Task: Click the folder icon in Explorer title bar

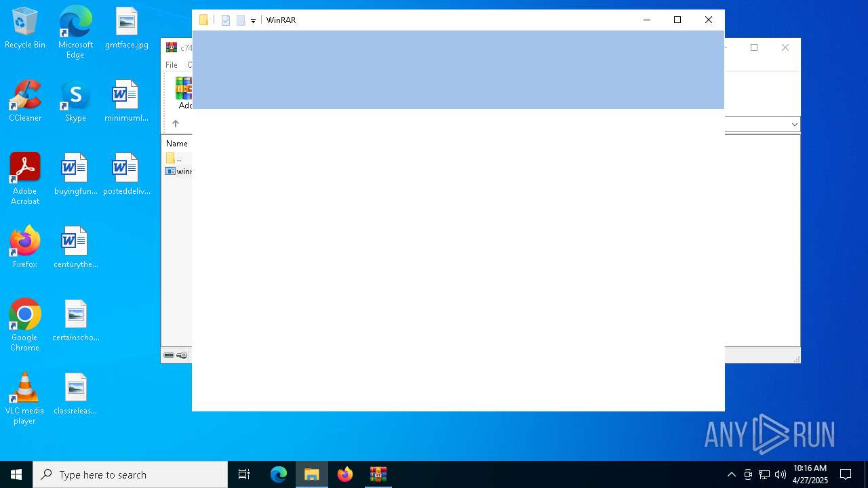Action: pyautogui.click(x=203, y=20)
